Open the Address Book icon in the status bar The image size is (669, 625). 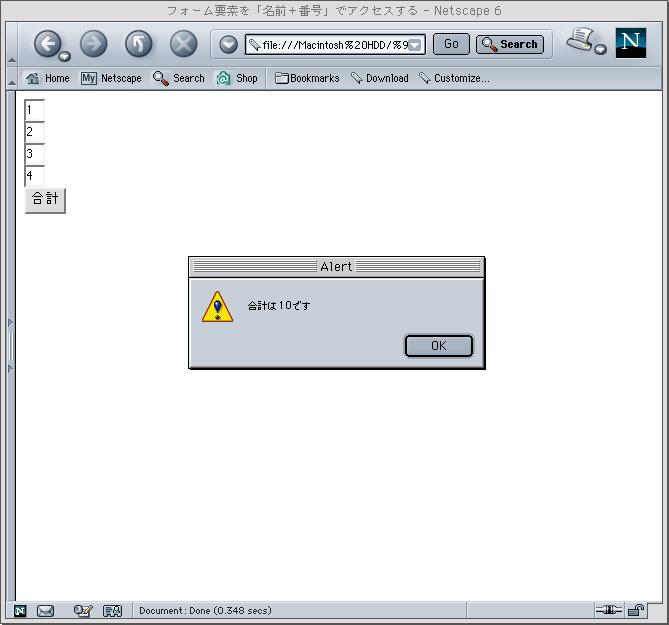(x=113, y=611)
